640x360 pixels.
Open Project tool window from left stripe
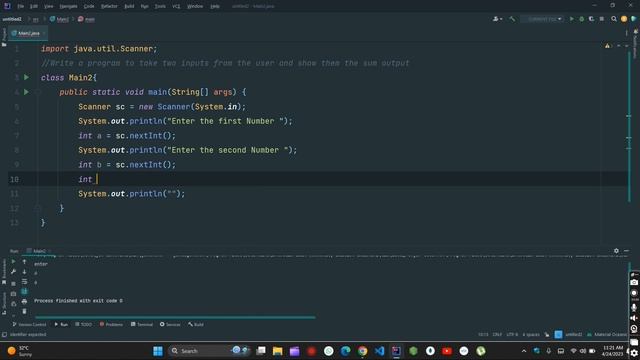[4, 37]
